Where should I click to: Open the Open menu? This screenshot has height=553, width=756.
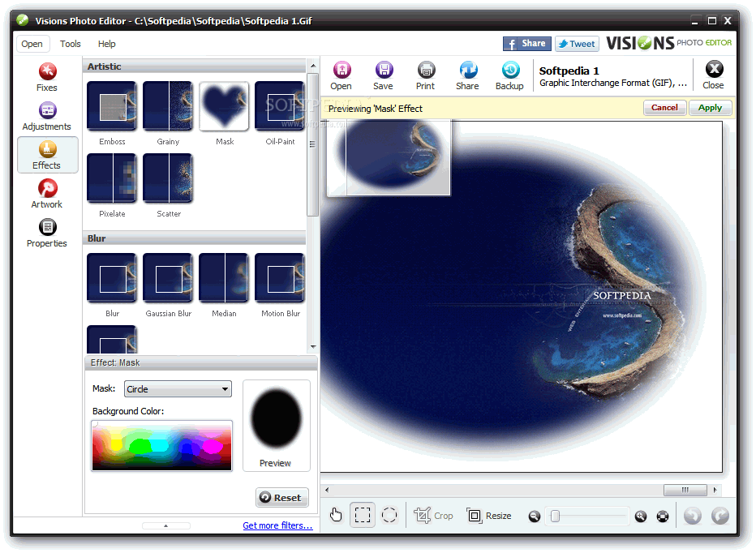click(x=32, y=44)
